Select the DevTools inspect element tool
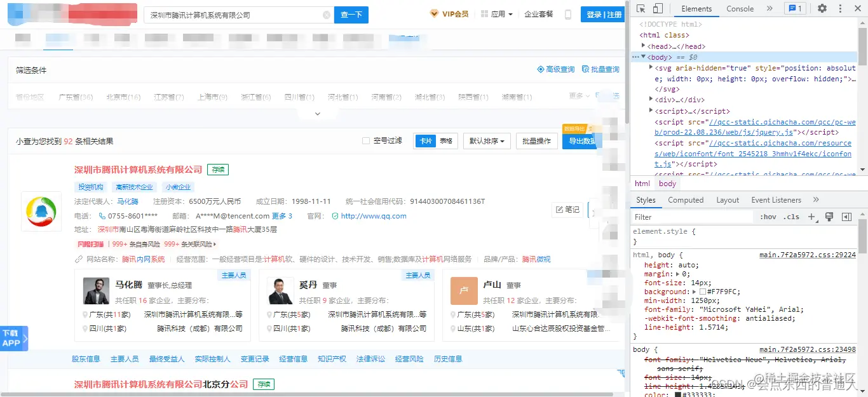The height and width of the screenshot is (397, 868). pyautogui.click(x=641, y=9)
